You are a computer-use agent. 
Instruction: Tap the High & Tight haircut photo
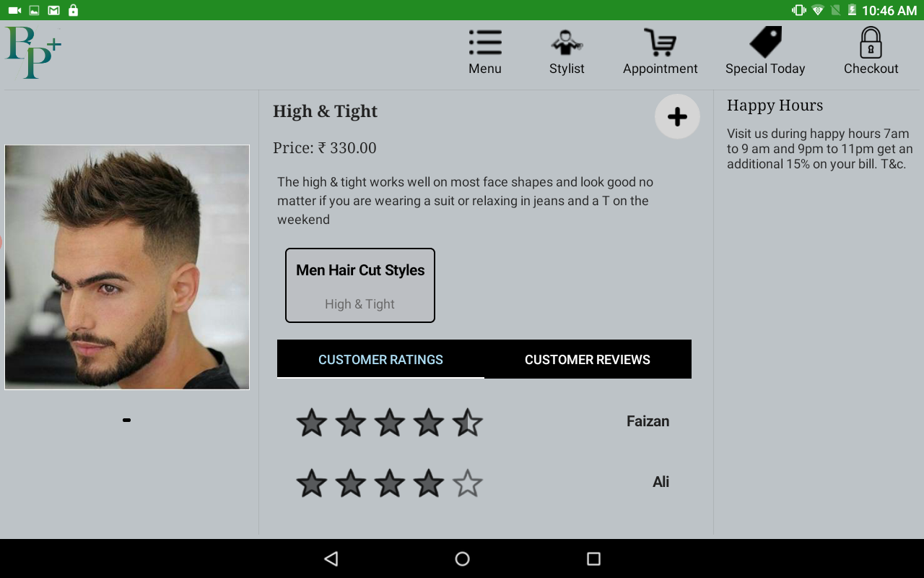point(127,267)
